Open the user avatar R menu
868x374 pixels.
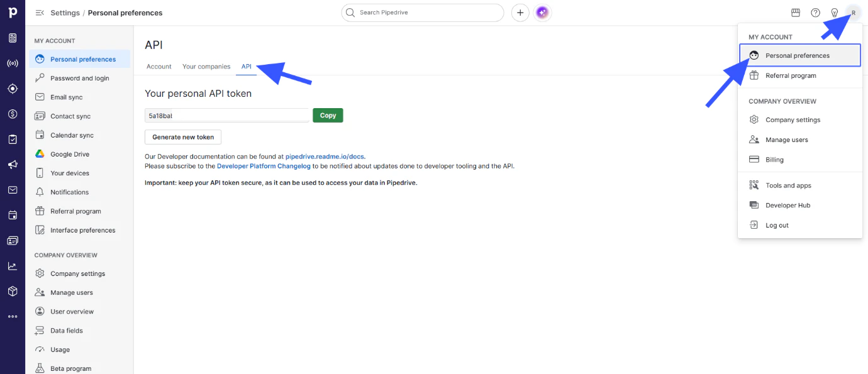coord(854,13)
